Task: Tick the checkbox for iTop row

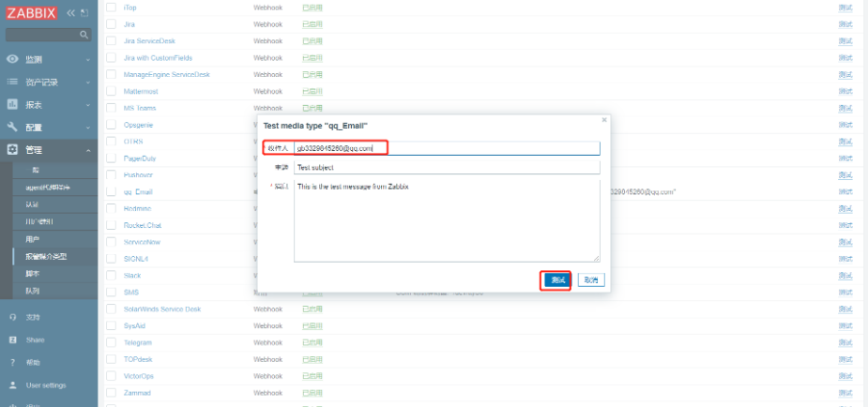Action: coord(112,8)
